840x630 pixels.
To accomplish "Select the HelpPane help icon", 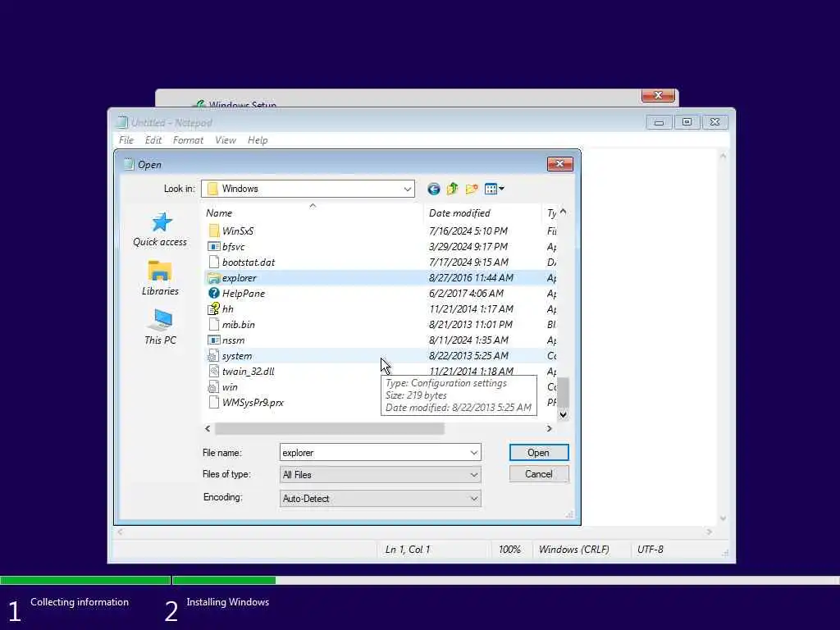I will [x=214, y=294].
